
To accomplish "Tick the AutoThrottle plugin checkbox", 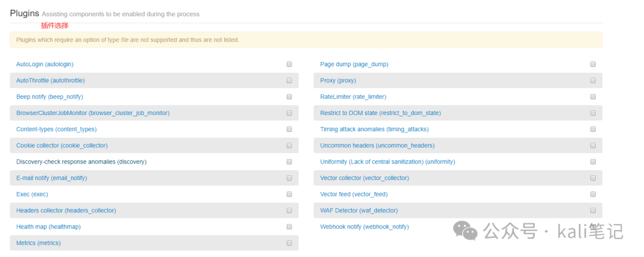I will 289,80.
